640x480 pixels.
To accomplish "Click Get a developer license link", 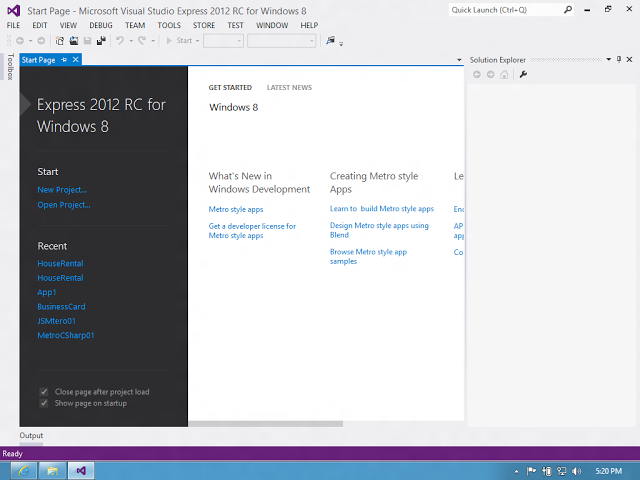I will click(252, 231).
